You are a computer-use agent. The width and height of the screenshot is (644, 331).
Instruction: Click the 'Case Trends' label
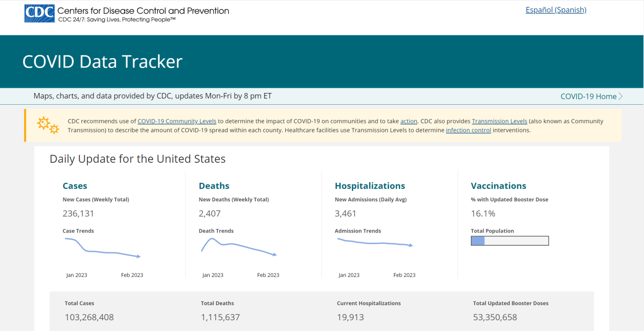pos(78,231)
